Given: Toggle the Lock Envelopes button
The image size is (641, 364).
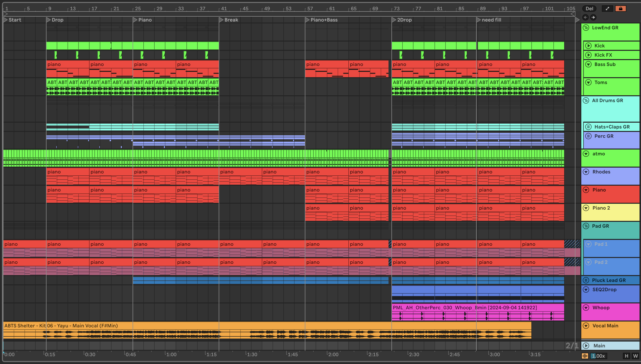Looking at the screenshot, I should [x=620, y=9].
